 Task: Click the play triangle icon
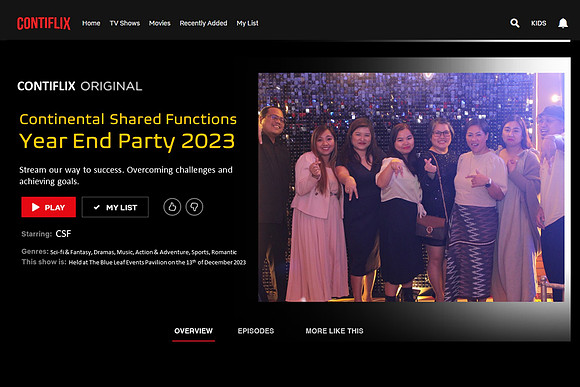click(x=36, y=207)
